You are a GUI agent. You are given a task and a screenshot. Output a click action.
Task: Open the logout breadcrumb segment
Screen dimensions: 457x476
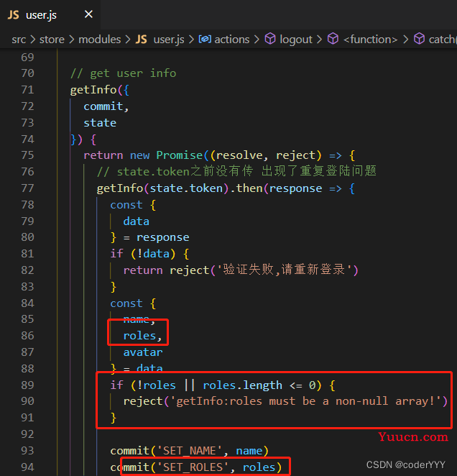tap(296, 40)
